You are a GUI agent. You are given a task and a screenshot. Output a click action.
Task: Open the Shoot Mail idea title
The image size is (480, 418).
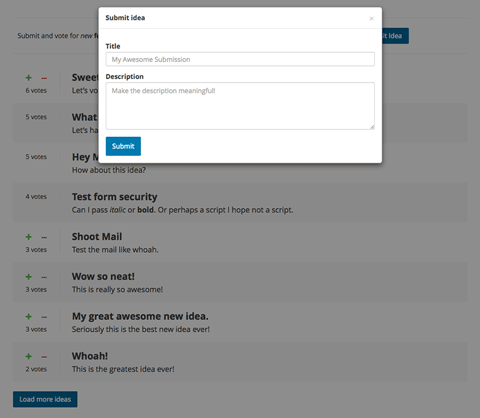97,237
